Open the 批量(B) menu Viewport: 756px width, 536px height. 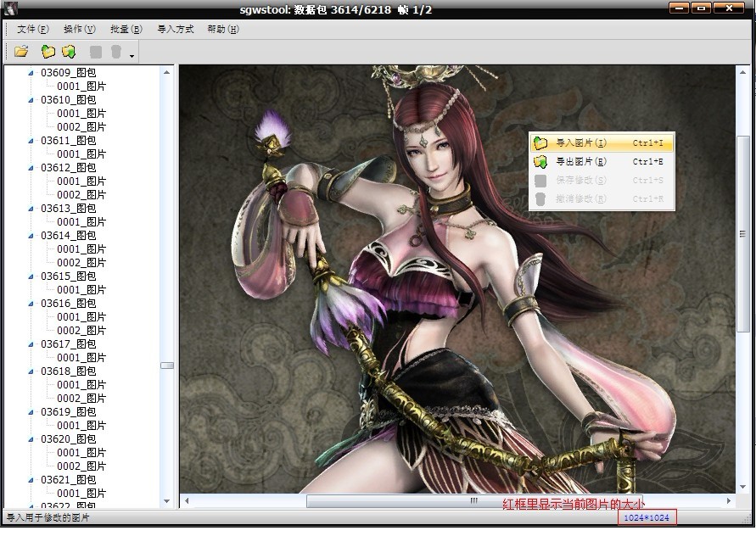click(126, 29)
